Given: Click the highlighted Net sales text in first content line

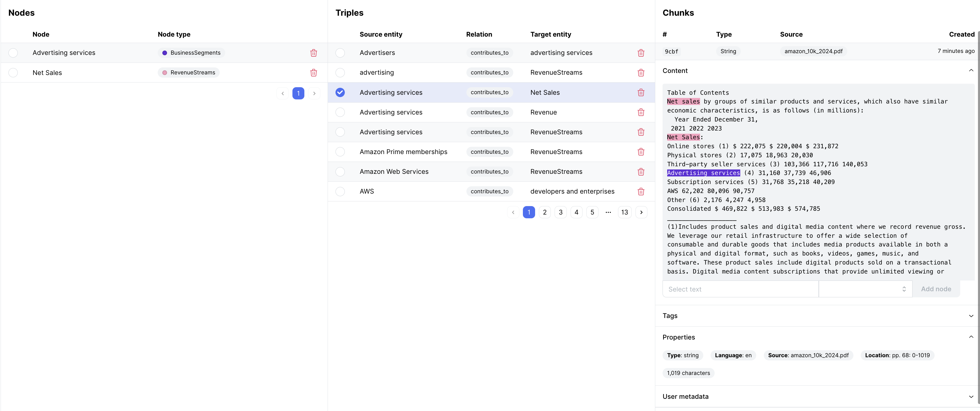Looking at the screenshot, I should click(x=683, y=101).
